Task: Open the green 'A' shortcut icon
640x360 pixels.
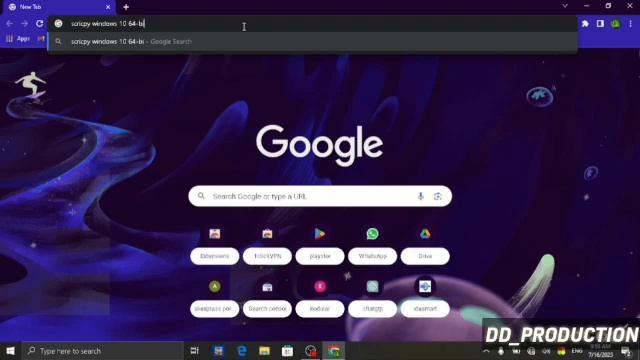Action: tap(215, 287)
